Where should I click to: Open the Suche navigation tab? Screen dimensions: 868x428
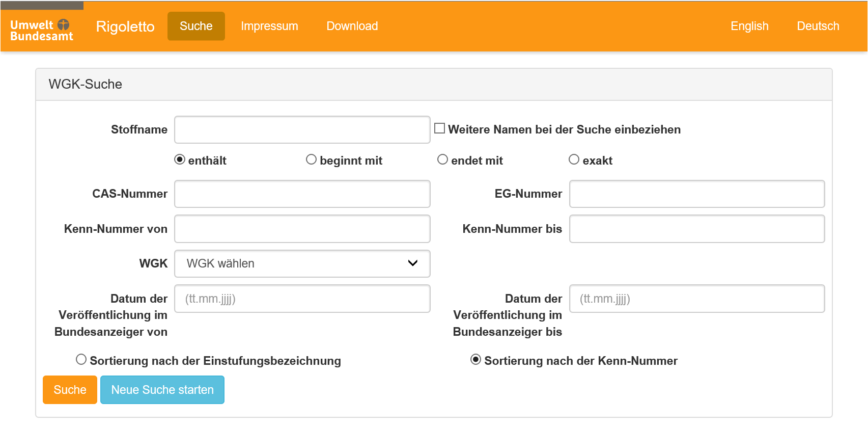(x=196, y=26)
